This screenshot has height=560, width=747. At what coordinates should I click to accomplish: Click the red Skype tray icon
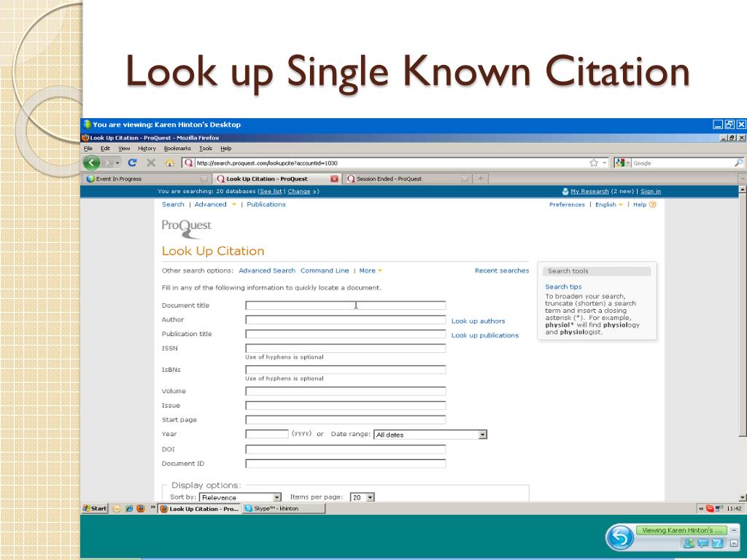[710, 508]
